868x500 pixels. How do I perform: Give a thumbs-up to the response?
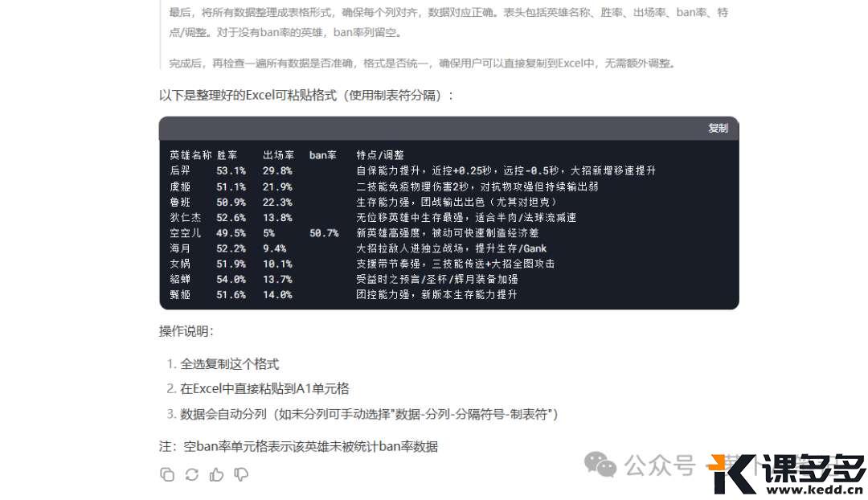coord(216,474)
